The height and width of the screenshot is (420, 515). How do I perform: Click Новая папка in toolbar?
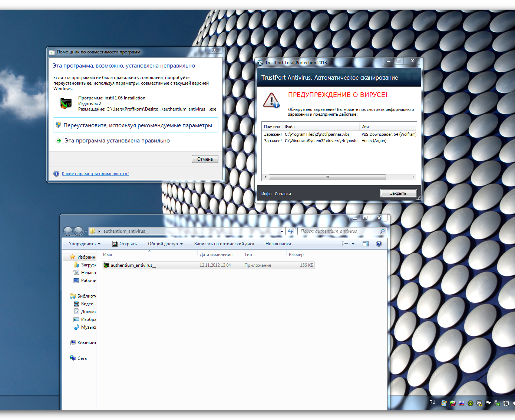[278, 244]
